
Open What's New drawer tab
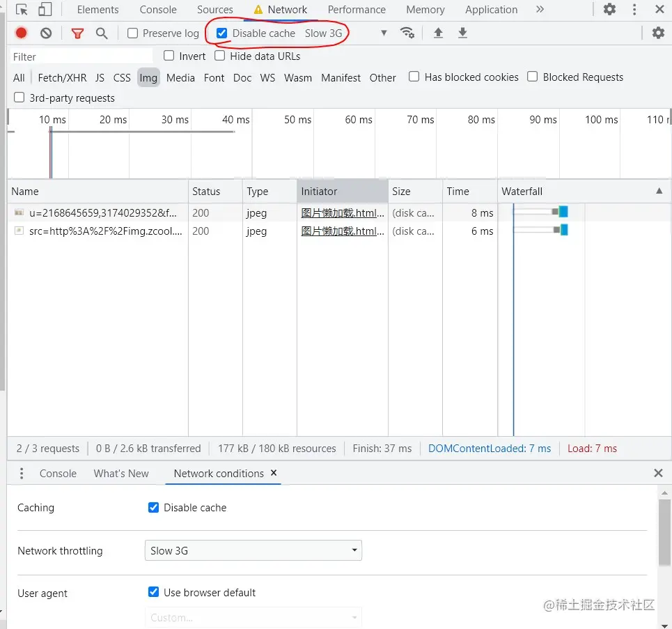pyautogui.click(x=121, y=474)
